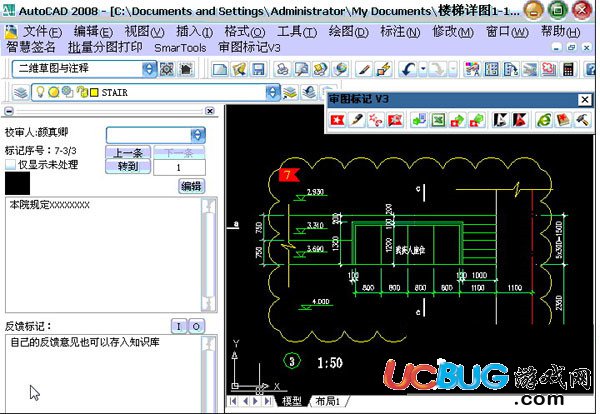Click the Undo arrow icon
The height and width of the screenshot is (414, 600).
click(x=408, y=69)
